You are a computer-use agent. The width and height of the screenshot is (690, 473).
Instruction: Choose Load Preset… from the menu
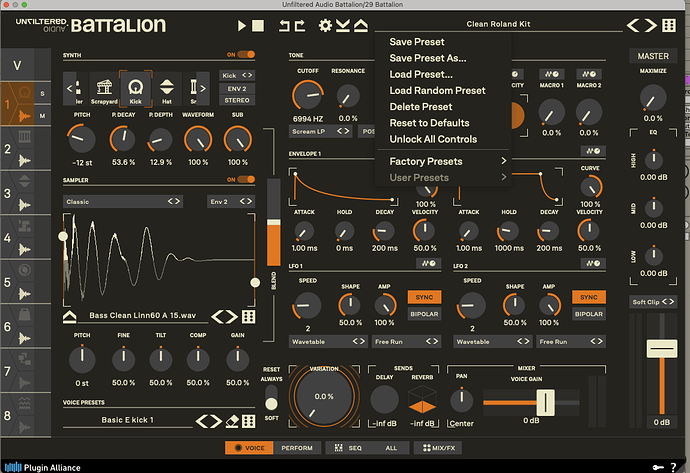click(x=421, y=74)
